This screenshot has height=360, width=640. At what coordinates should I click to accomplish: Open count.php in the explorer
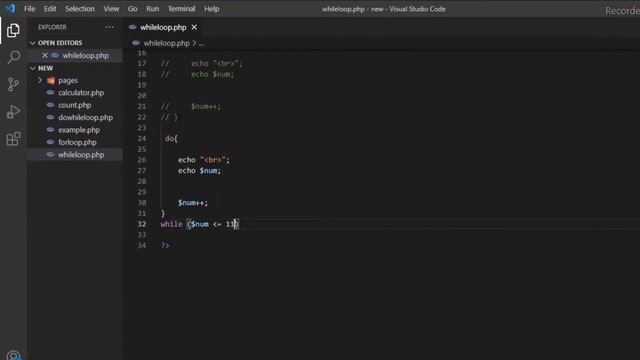74,105
